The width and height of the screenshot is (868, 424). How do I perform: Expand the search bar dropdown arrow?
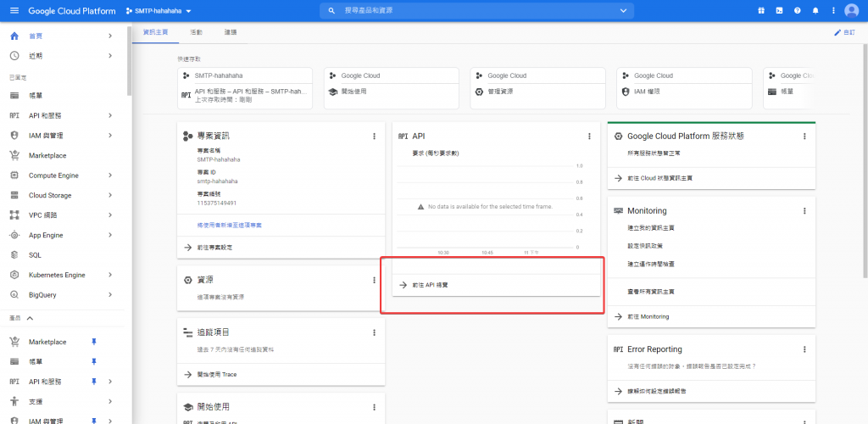[x=623, y=10]
